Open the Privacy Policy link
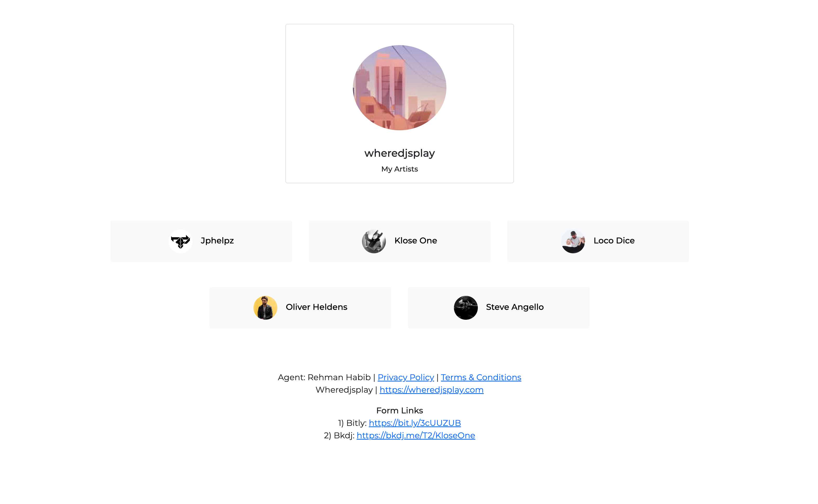Screen dimensions: 818x504 (406, 377)
